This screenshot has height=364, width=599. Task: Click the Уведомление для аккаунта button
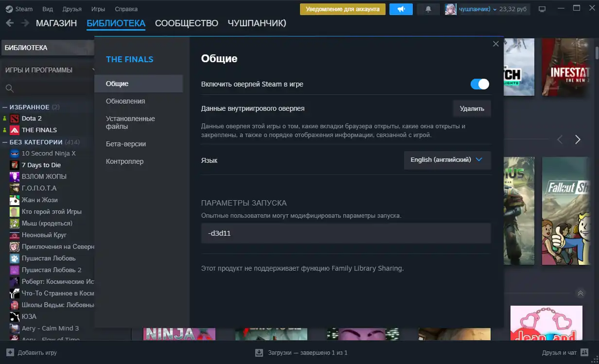pyautogui.click(x=343, y=9)
